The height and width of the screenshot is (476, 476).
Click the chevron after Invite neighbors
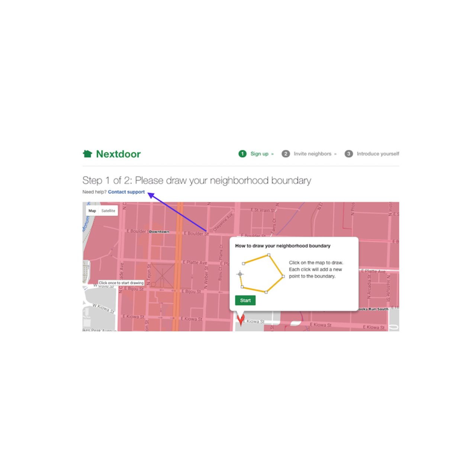click(x=336, y=154)
